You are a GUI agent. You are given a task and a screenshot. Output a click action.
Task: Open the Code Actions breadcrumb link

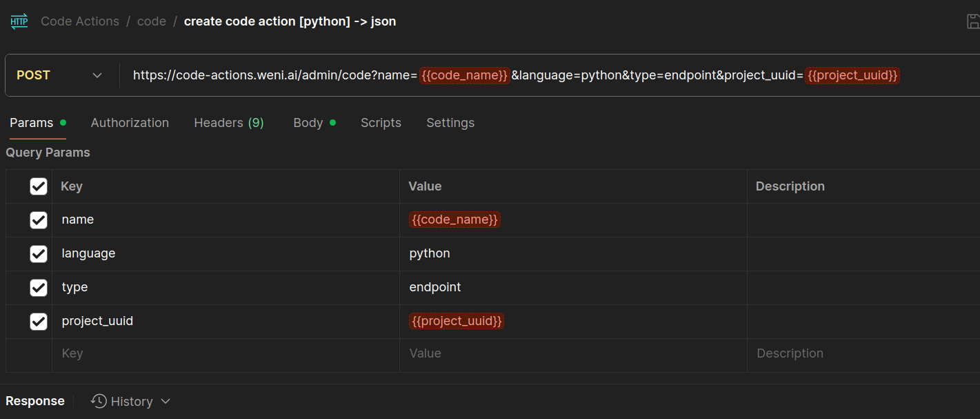(x=79, y=21)
